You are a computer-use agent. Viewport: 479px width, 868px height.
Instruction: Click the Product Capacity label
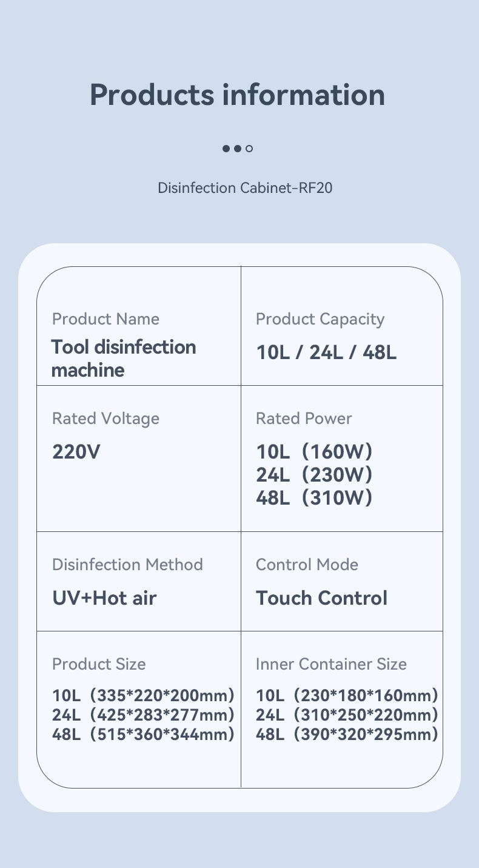320,319
